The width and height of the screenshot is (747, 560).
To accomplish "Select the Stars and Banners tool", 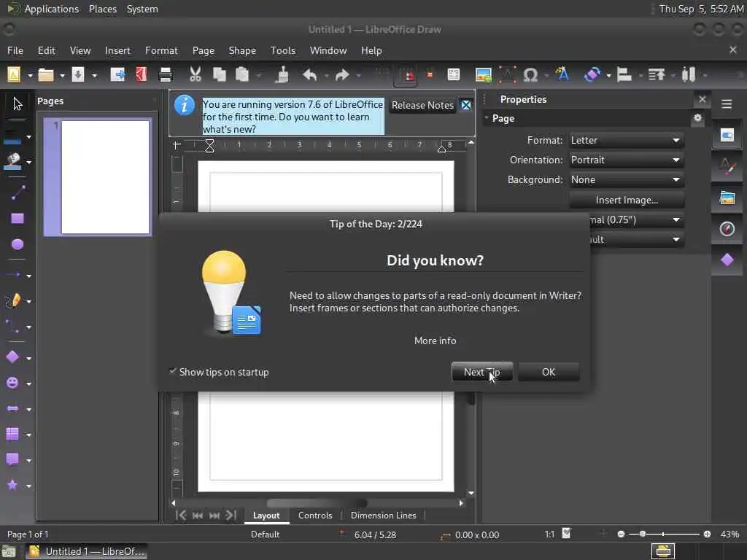I will point(12,485).
